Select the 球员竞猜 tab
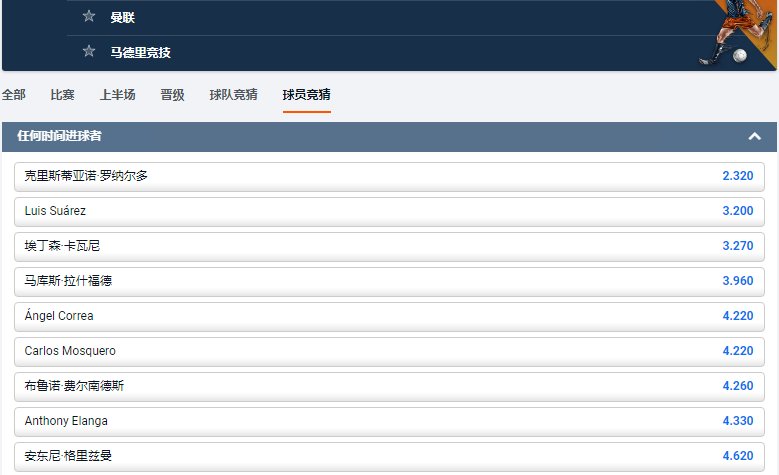779x475 pixels. [307, 95]
